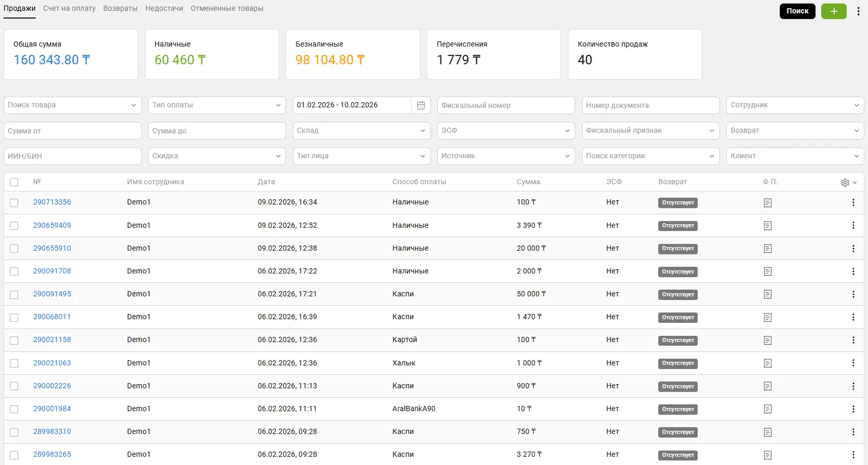Check the box for sale 290655910
This screenshot has width=868, height=465.
point(14,249)
